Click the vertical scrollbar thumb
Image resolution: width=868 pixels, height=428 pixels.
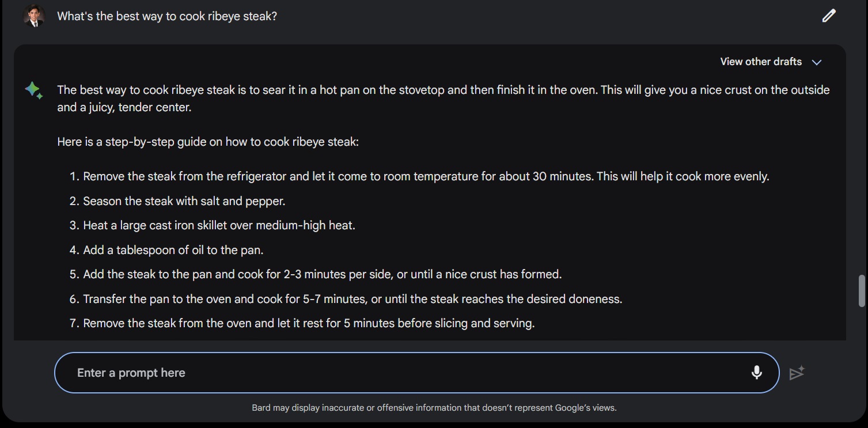click(x=862, y=291)
